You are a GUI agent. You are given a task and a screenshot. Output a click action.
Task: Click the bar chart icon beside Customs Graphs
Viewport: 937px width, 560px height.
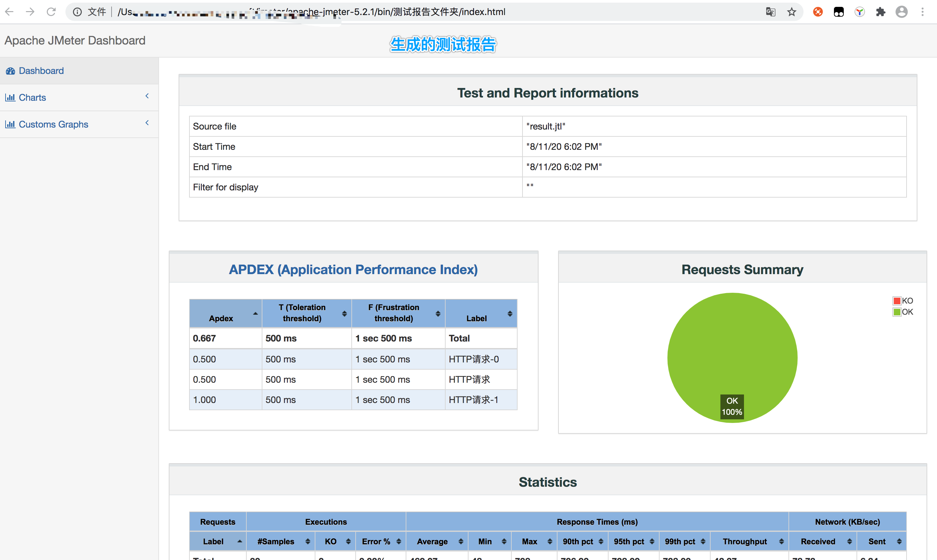point(10,124)
